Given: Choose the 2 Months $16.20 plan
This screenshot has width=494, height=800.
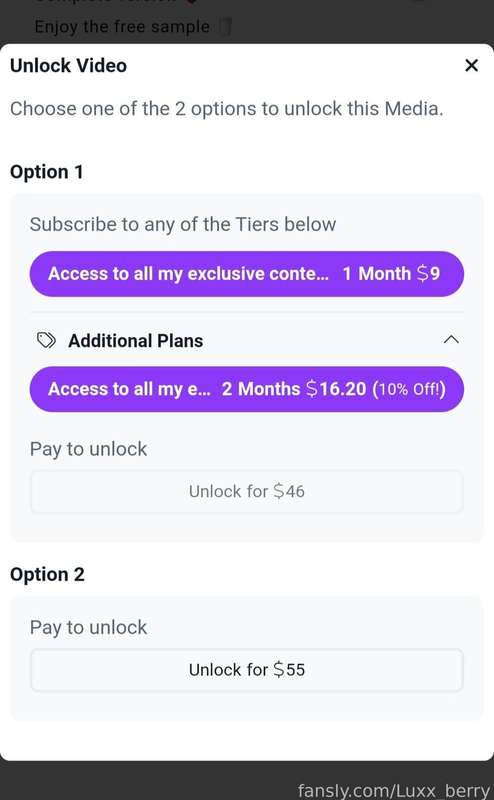Looking at the screenshot, I should point(246,389).
